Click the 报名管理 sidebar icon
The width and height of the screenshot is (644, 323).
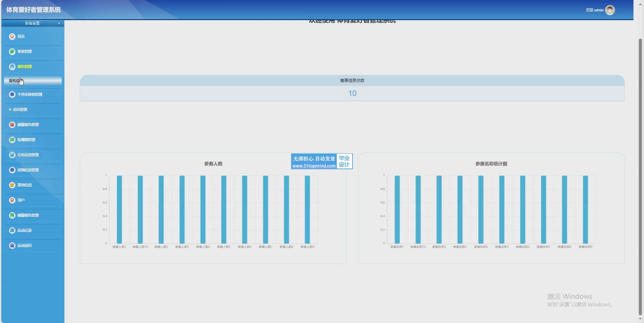(12, 66)
